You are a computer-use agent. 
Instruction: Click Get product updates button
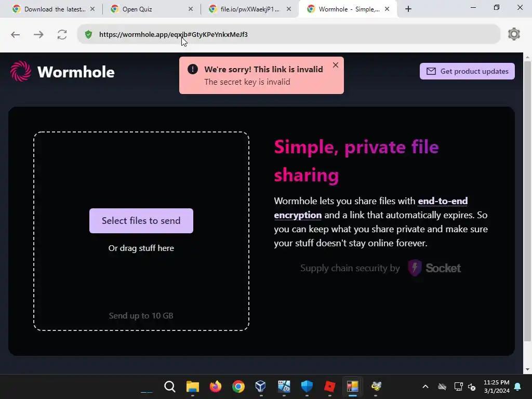(467, 71)
